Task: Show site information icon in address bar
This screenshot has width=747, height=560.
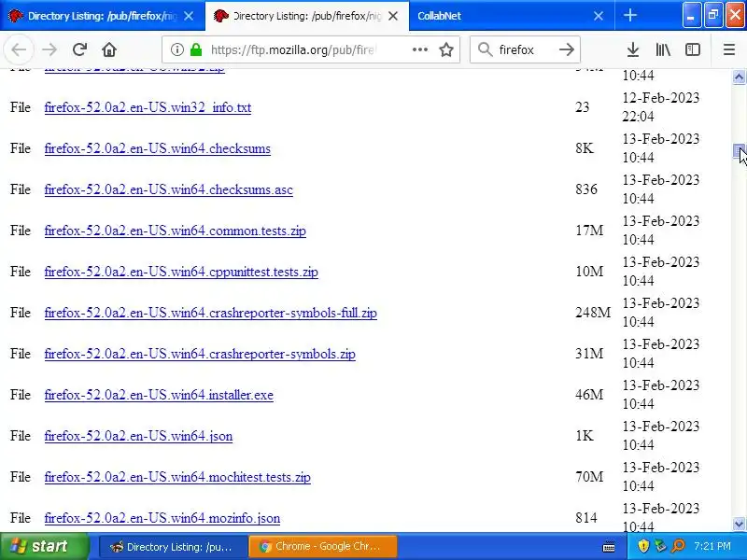Action: pyautogui.click(x=177, y=49)
